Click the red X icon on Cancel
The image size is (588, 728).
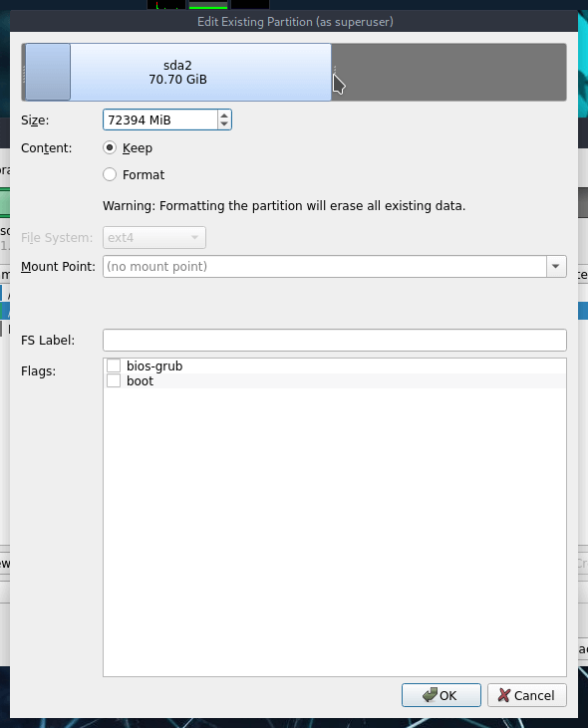coord(504,695)
